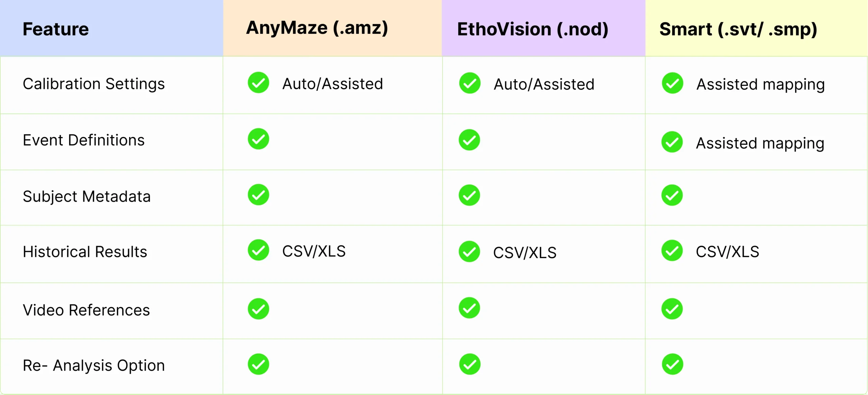Click the Calibration Settings row label
The width and height of the screenshot is (868, 395).
[x=94, y=84]
